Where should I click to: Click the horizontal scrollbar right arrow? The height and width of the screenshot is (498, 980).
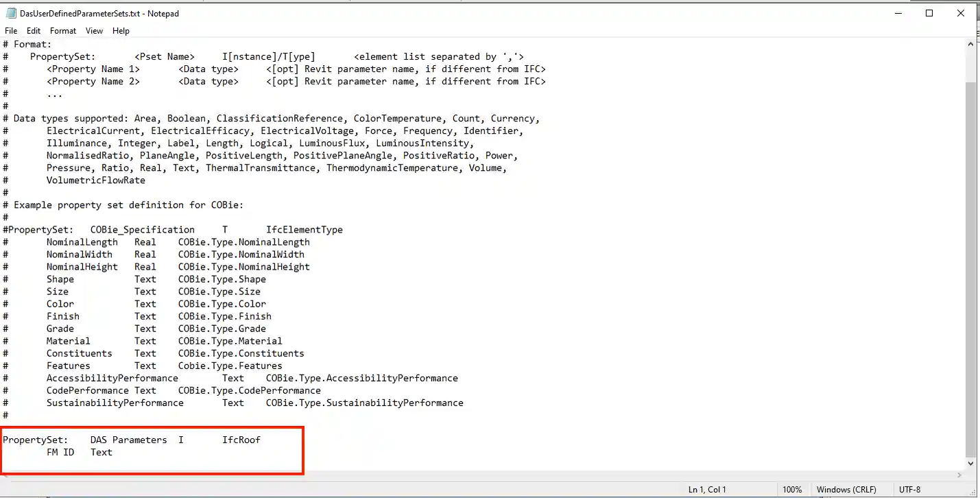click(x=959, y=475)
